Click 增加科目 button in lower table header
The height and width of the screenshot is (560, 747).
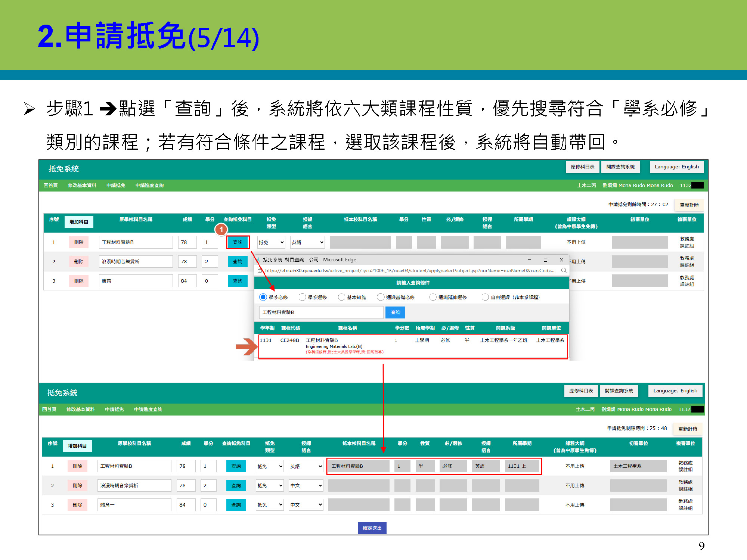77,446
